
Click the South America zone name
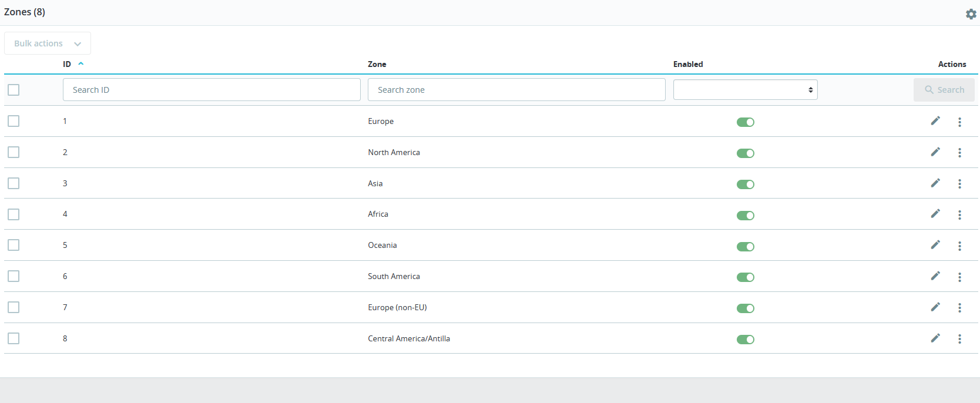tap(394, 276)
